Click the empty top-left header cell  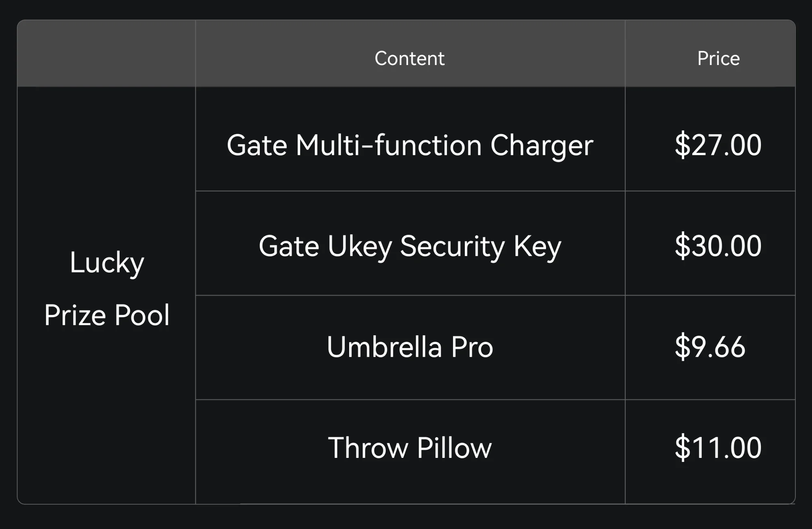click(x=106, y=54)
